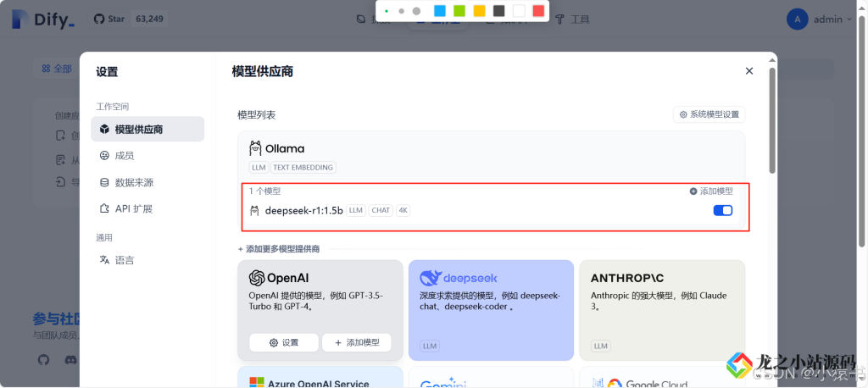Screen dimensions: 868x388
Task: Select the 全部 tab behind the dialog
Action: [x=57, y=69]
